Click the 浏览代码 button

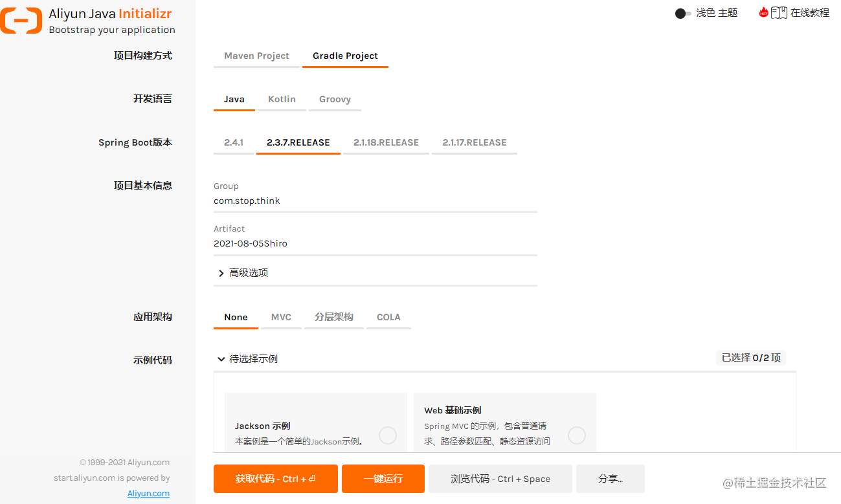(x=500, y=479)
